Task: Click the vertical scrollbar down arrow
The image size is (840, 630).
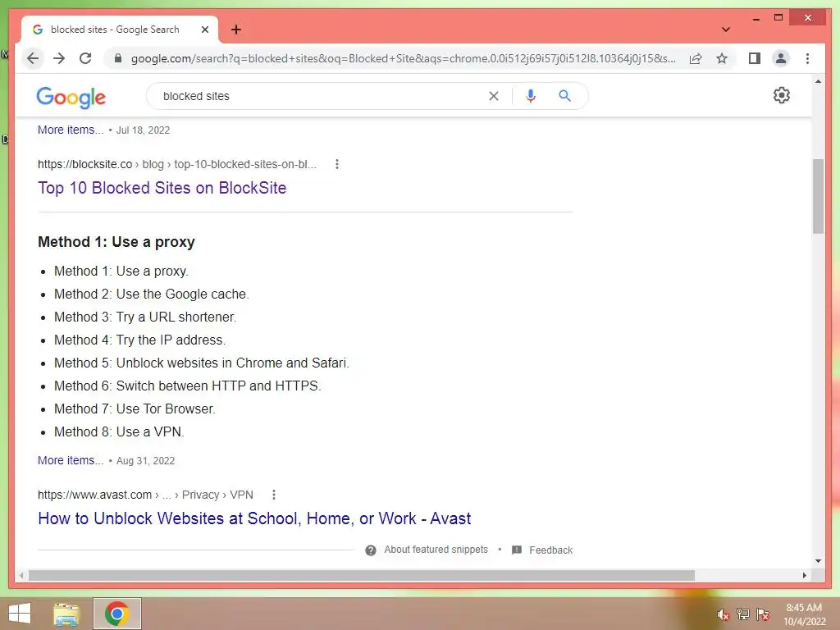Action: [818, 561]
